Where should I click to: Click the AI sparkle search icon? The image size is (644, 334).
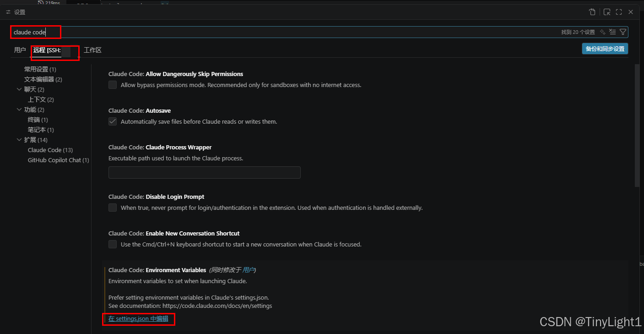point(603,32)
